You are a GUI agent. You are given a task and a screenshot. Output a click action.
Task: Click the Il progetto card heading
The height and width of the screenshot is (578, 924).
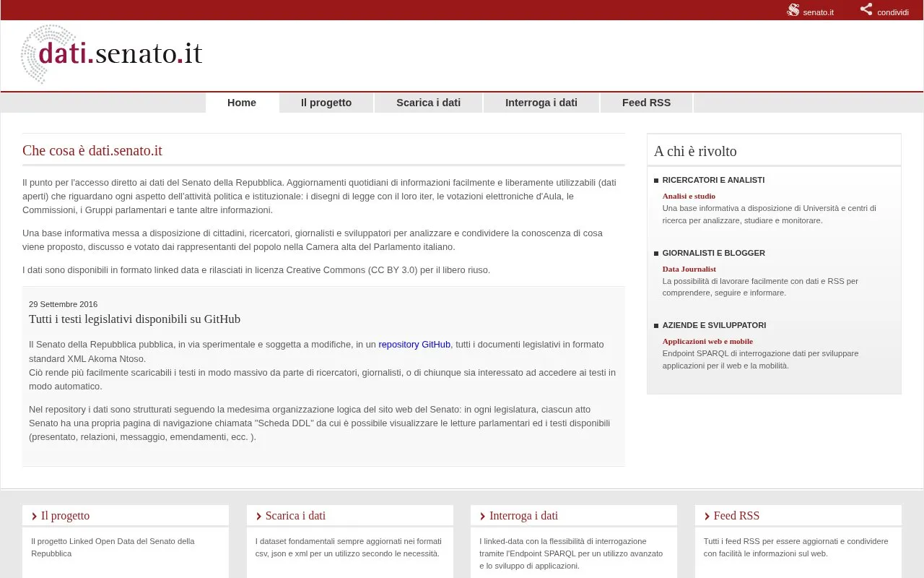pos(65,516)
